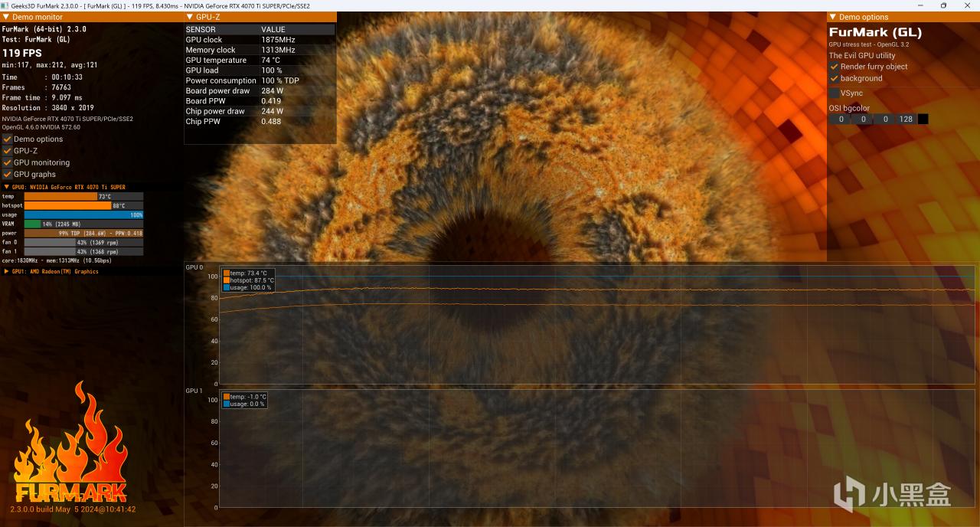
Task: Select the Board PPW row
Action: [x=260, y=101]
